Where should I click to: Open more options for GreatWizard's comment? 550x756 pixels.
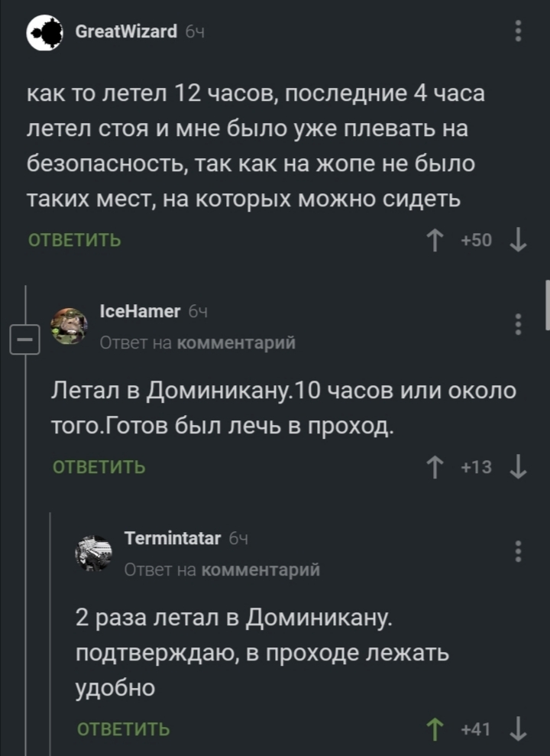pos(519,32)
